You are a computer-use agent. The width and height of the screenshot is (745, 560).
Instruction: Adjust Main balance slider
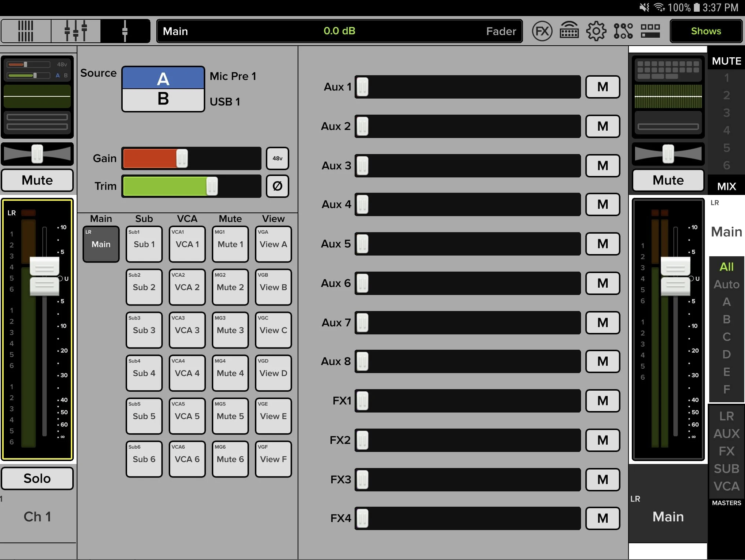tap(668, 154)
